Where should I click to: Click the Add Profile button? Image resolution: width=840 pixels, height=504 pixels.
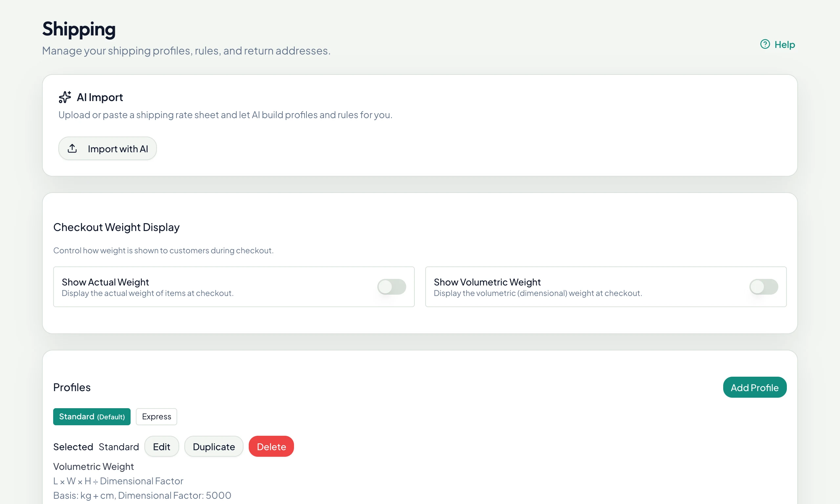click(754, 387)
